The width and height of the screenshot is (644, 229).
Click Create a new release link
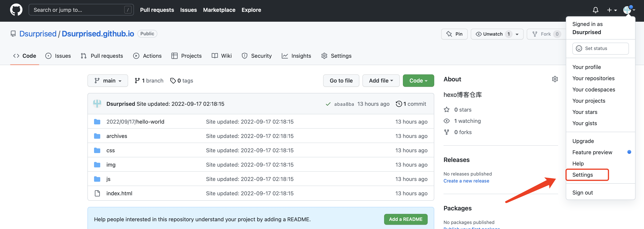466,181
